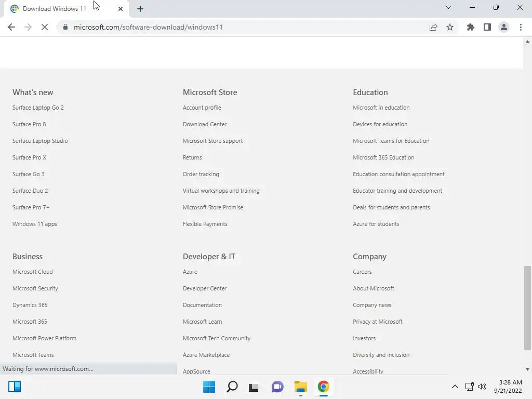The width and height of the screenshot is (532, 399).
Task: Open Chat app on taskbar
Action: pos(277,387)
